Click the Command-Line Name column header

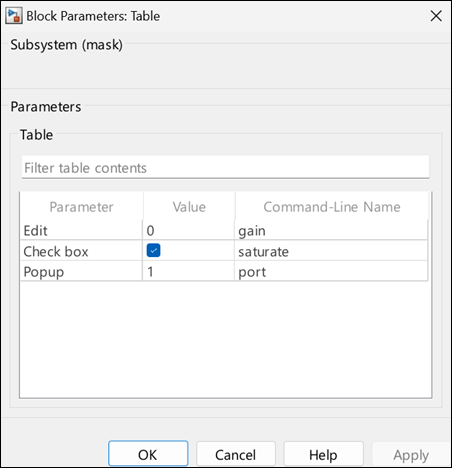pos(332,207)
